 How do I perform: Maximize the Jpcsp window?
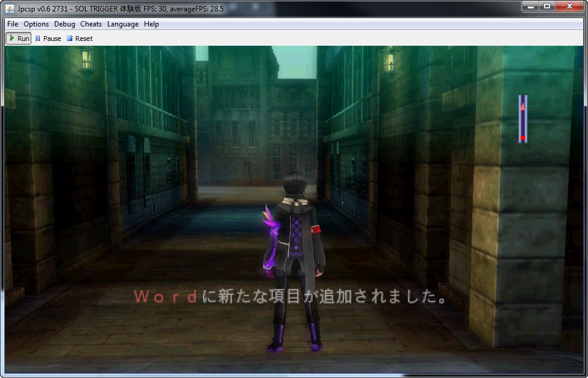[547, 7]
